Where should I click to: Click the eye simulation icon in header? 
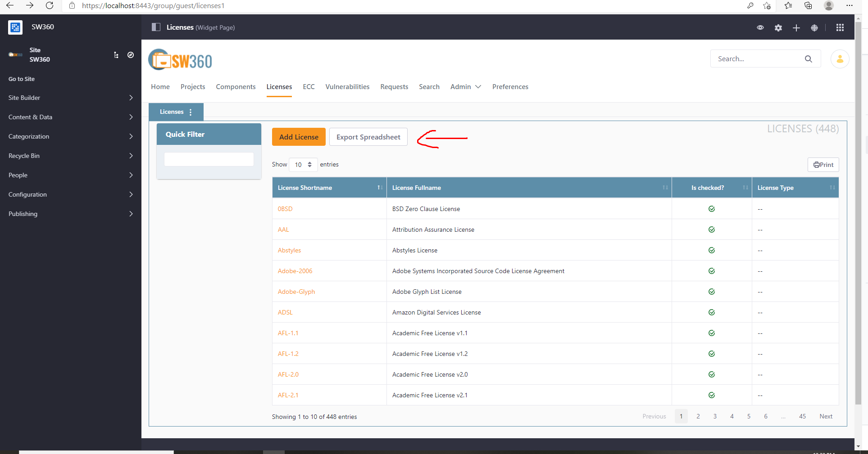pos(760,27)
